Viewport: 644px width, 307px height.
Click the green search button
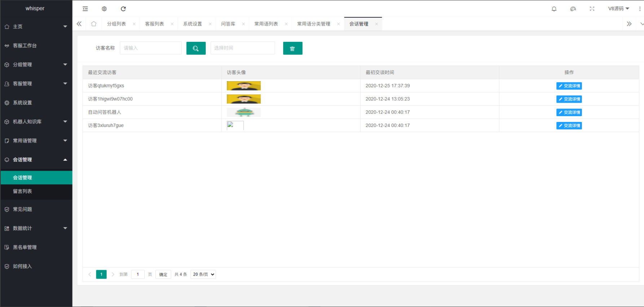click(x=196, y=48)
